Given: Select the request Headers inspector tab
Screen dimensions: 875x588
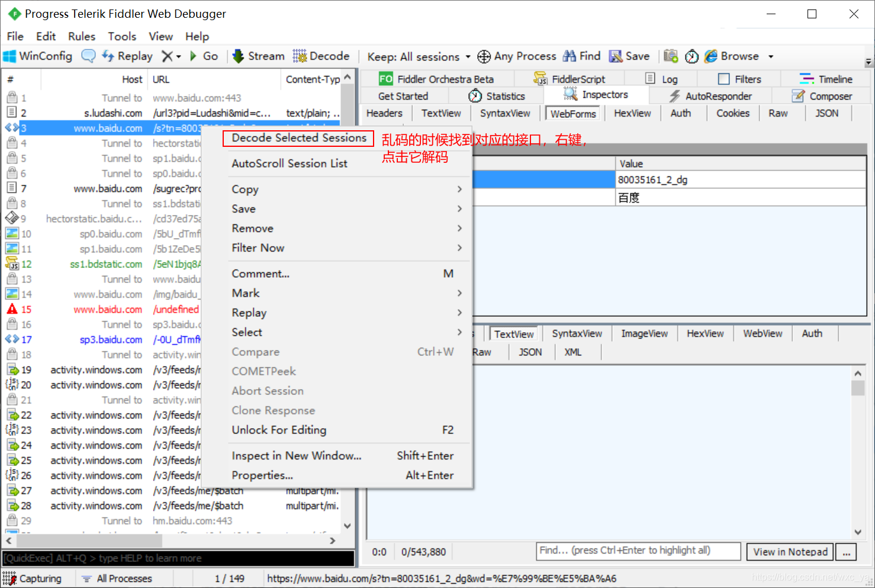Looking at the screenshot, I should (384, 113).
